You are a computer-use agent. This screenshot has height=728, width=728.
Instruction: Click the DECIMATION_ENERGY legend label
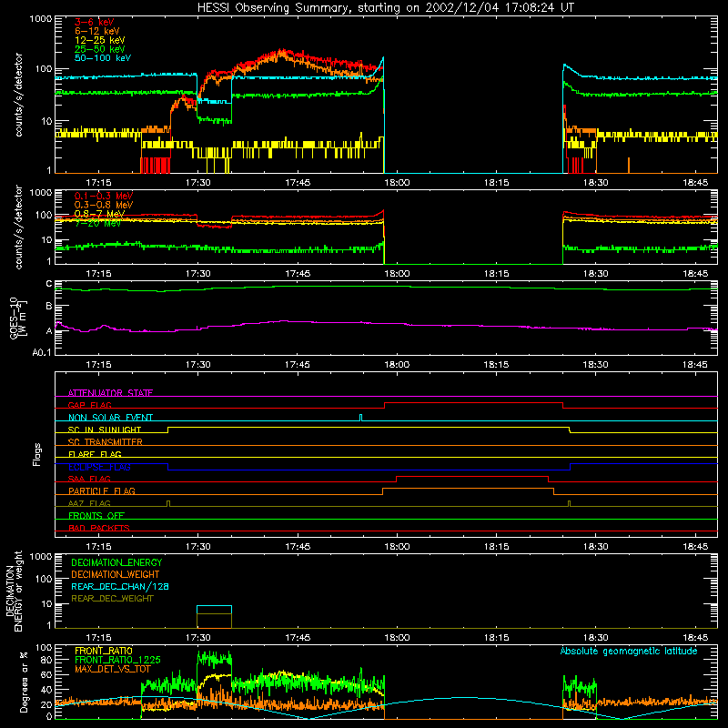click(116, 562)
